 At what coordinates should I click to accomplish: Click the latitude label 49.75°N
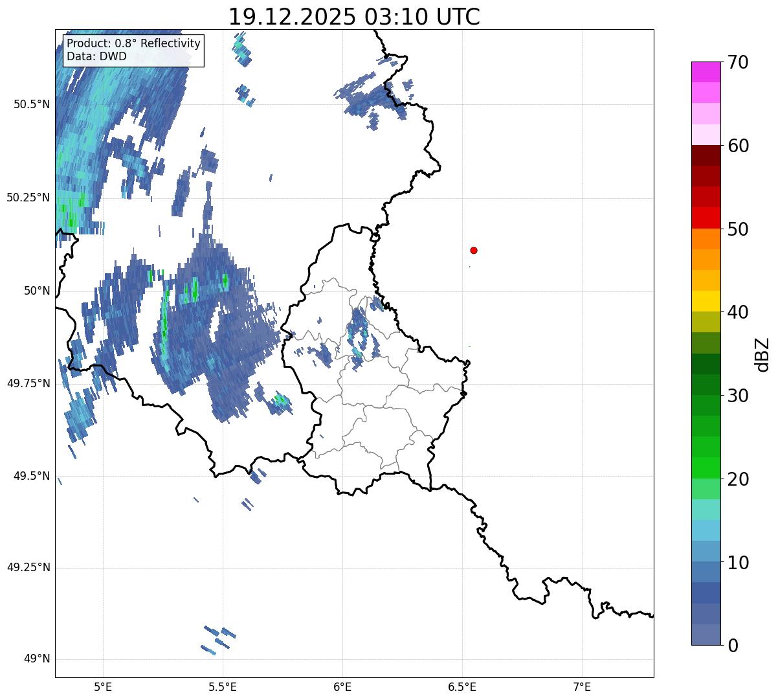28,383
